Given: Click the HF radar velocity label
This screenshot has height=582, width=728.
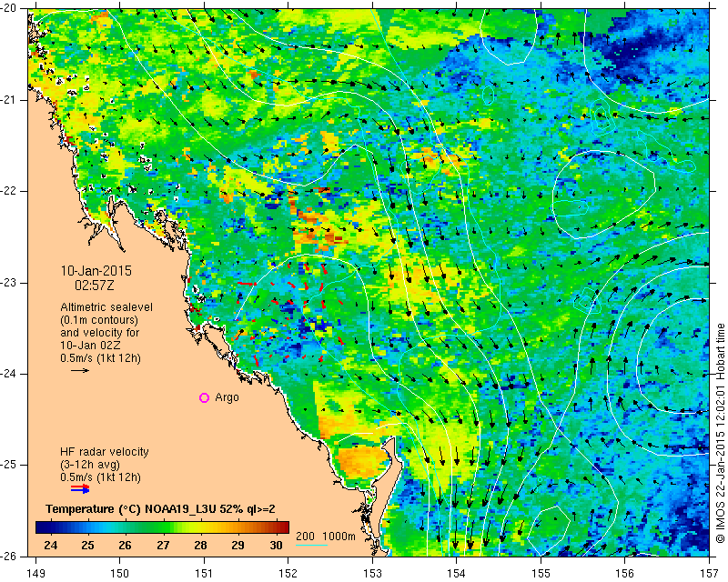Looking at the screenshot, I should click(x=105, y=452).
